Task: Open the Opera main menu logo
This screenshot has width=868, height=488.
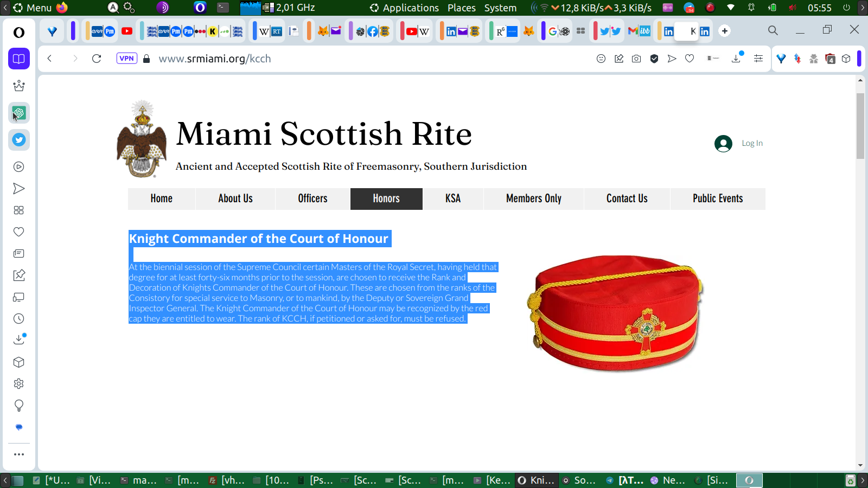Action: (19, 33)
